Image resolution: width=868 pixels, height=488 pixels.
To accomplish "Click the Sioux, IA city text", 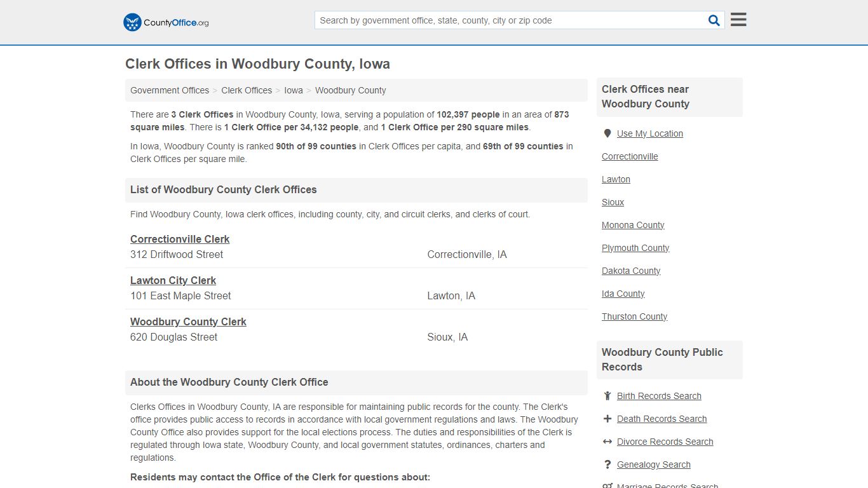I will tap(447, 337).
